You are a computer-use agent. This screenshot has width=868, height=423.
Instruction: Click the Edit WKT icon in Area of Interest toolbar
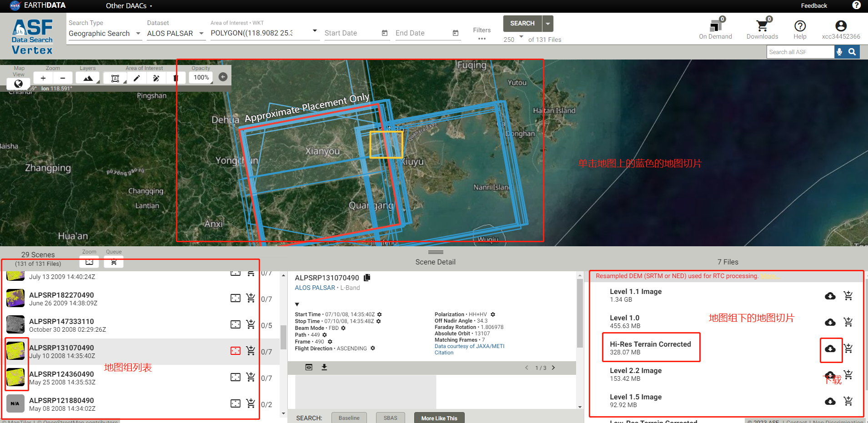(115, 78)
